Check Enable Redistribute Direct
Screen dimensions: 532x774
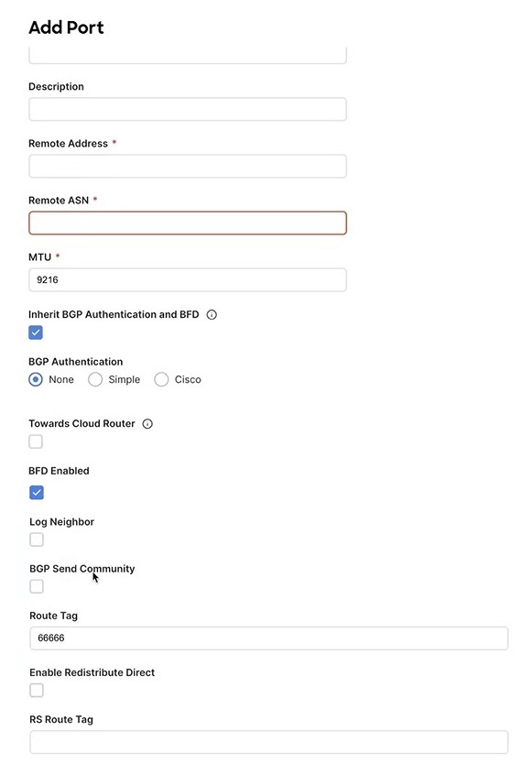point(35,690)
